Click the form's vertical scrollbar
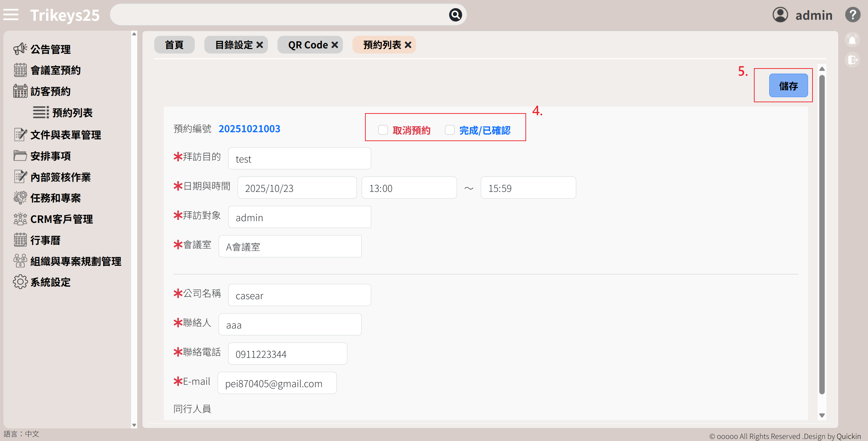This screenshot has width=868, height=441. [x=822, y=235]
